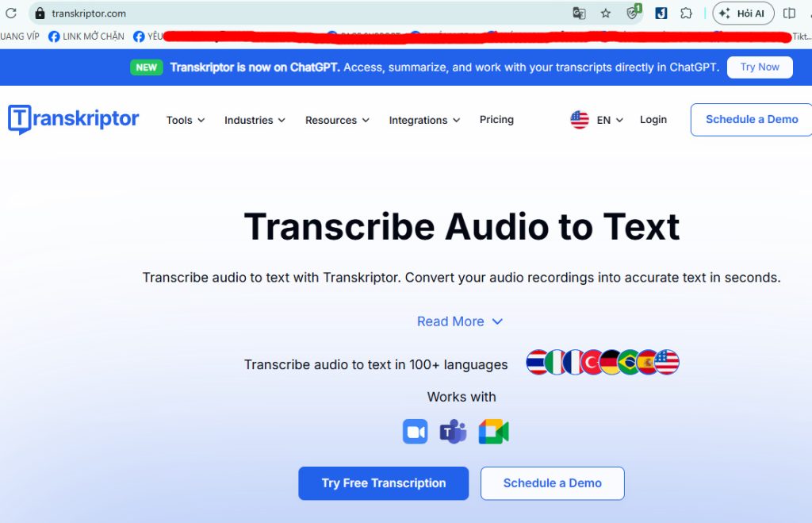The height and width of the screenshot is (523, 812).
Task: Click the dark blue extension icon
Action: [x=661, y=13]
